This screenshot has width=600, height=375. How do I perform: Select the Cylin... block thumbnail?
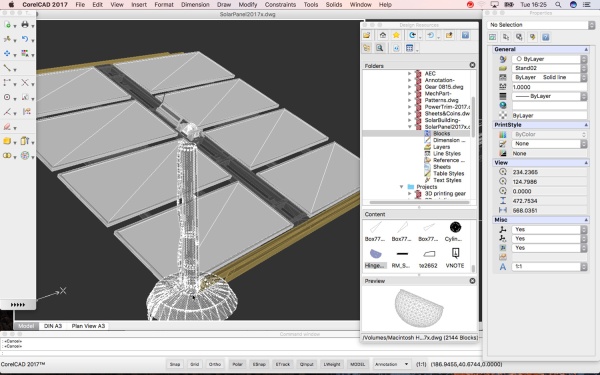[455, 232]
